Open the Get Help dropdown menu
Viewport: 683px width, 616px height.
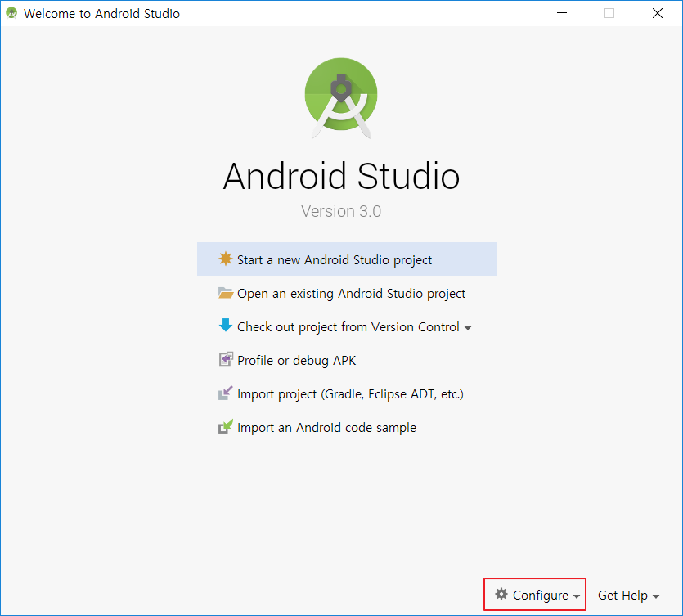[x=628, y=595]
